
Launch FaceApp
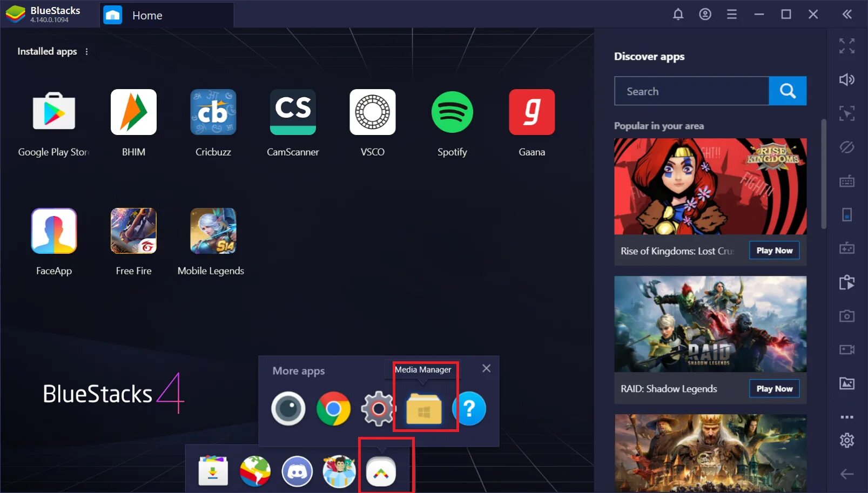click(x=54, y=231)
